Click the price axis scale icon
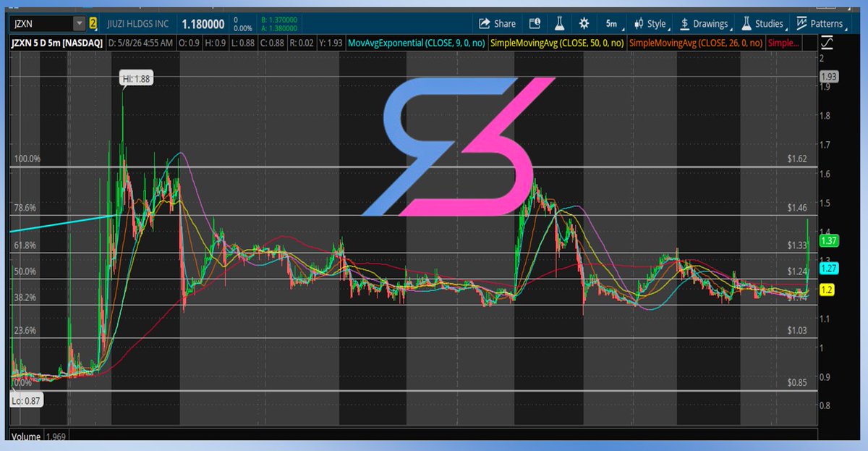Image resolution: width=868 pixels, height=451 pixels. pos(827,43)
